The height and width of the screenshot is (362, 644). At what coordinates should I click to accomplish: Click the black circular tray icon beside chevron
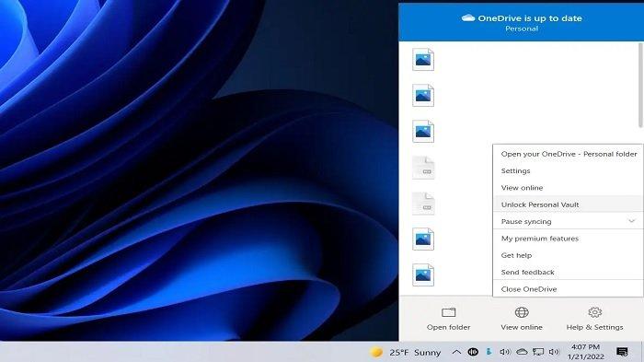[473, 352]
